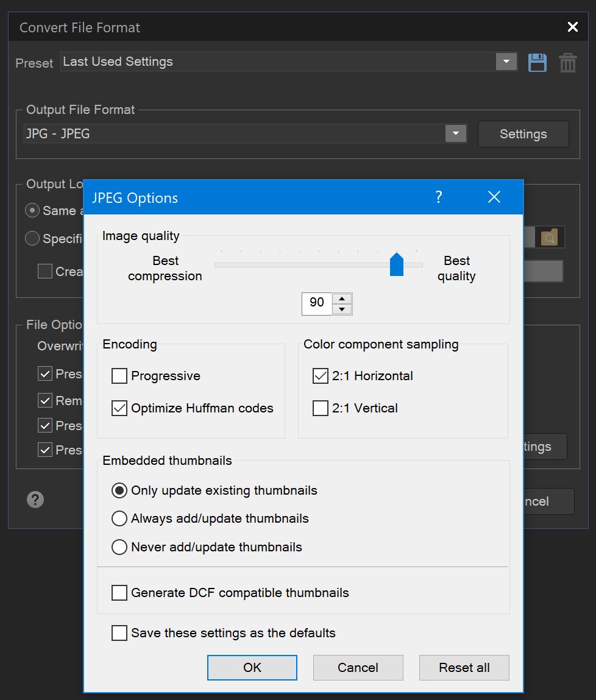
Task: Click the JPEG Options help question mark
Action: pyautogui.click(x=438, y=197)
